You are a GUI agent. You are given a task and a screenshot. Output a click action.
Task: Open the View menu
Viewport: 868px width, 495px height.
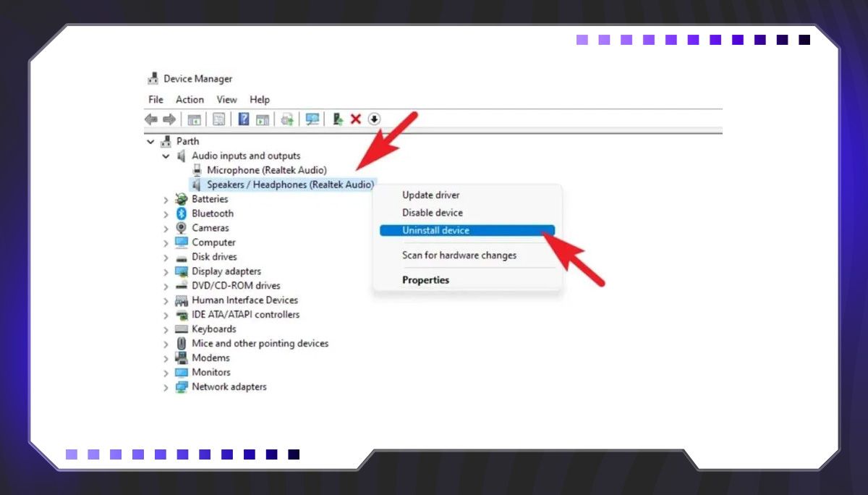226,100
